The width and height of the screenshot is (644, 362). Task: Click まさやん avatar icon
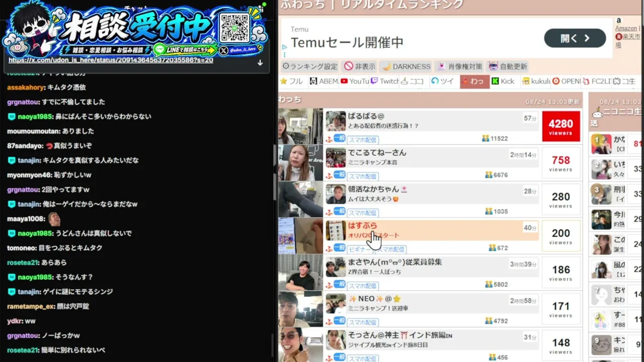tap(336, 267)
